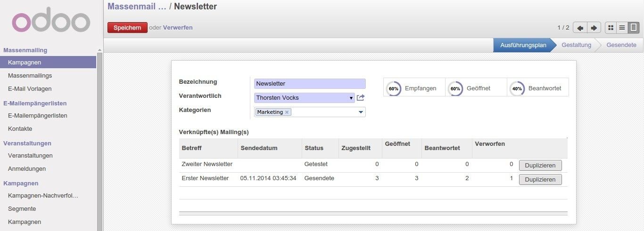Switch to form view icon
644x231 pixels.
[634, 28]
